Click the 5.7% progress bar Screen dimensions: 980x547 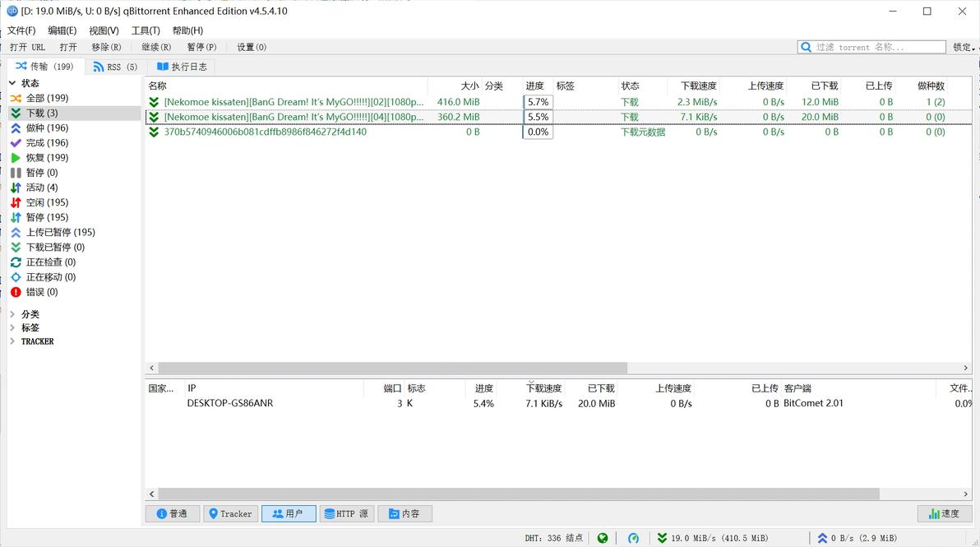tap(539, 102)
